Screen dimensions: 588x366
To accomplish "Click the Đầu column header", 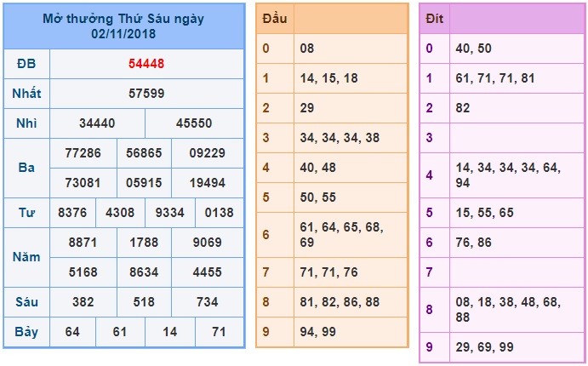I will click(x=275, y=19).
